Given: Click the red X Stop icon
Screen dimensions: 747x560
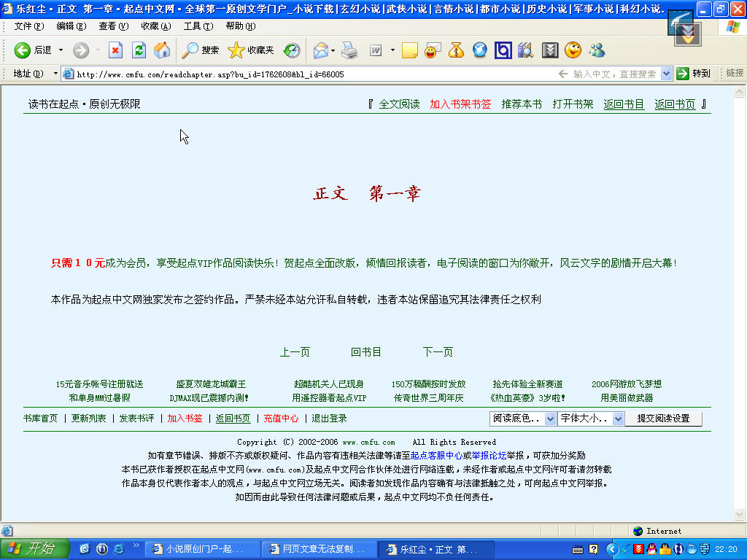Looking at the screenshot, I should (115, 50).
